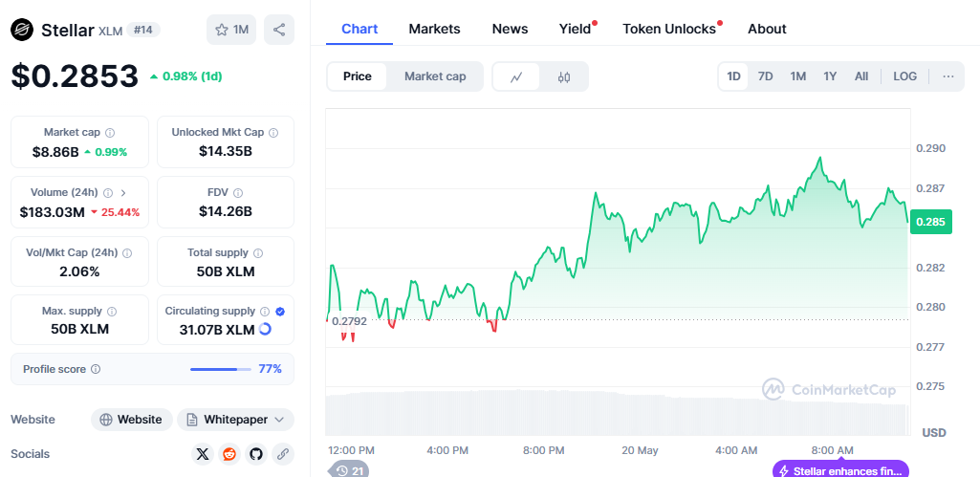Screen dimensions: 980x477
Task: Click the $14.35B unlocked market cap value
Action: point(226,151)
